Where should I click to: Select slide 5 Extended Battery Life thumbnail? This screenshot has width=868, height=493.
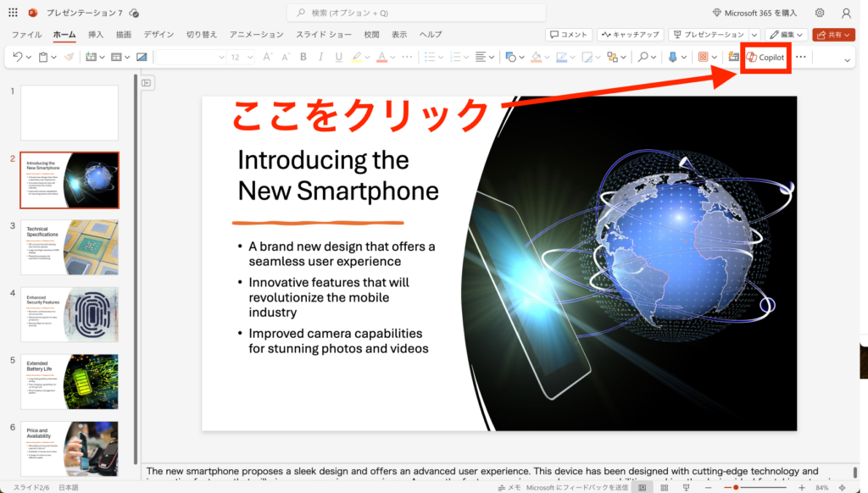(x=69, y=382)
